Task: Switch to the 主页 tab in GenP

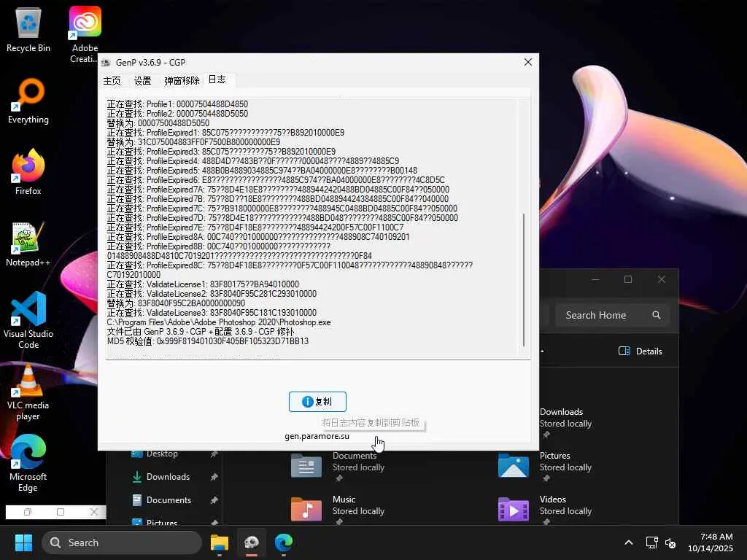Action: pos(112,80)
